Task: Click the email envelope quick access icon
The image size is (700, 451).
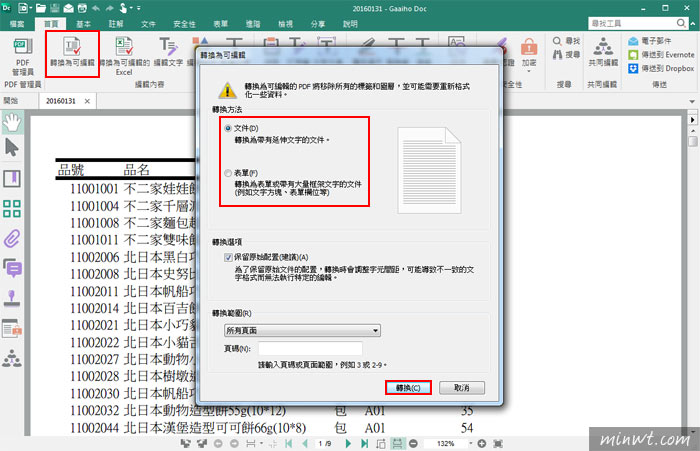Action: pos(68,8)
